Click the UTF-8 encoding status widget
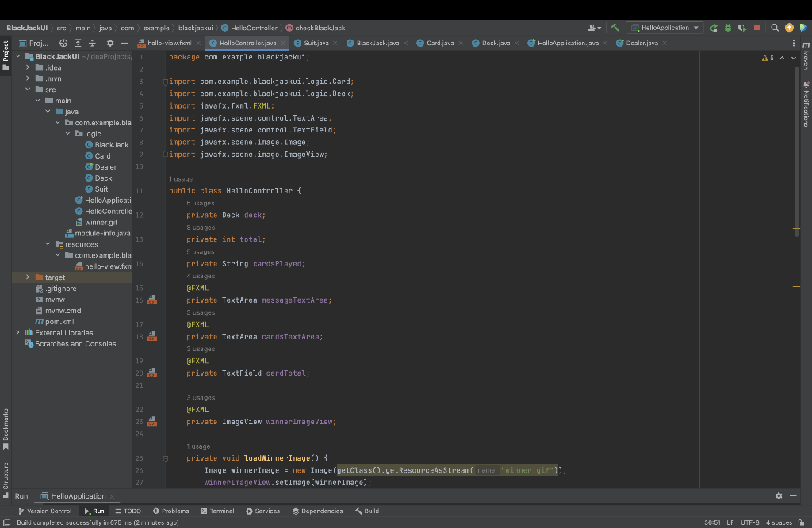812x528 pixels. (749, 522)
